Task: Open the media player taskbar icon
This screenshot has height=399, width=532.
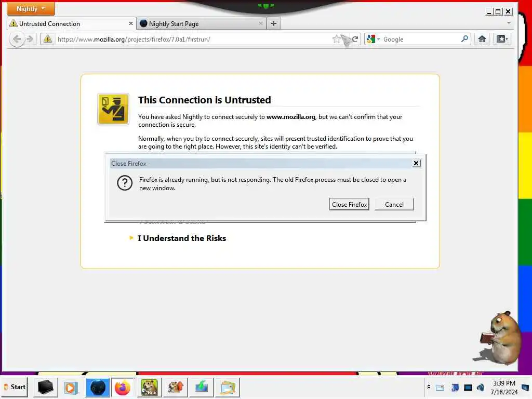Action: (71, 387)
